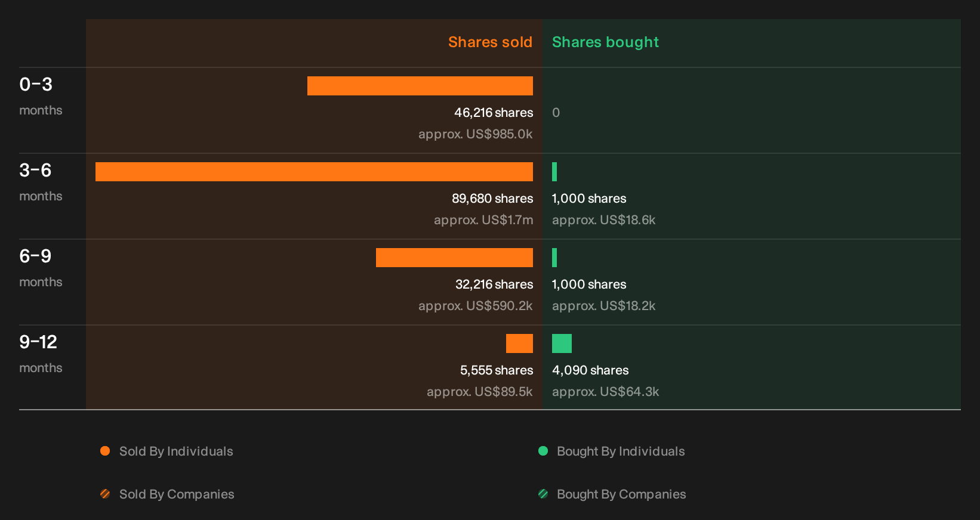This screenshot has height=520, width=980.
Task: Click the 9-12 months row label
Action: point(41,354)
